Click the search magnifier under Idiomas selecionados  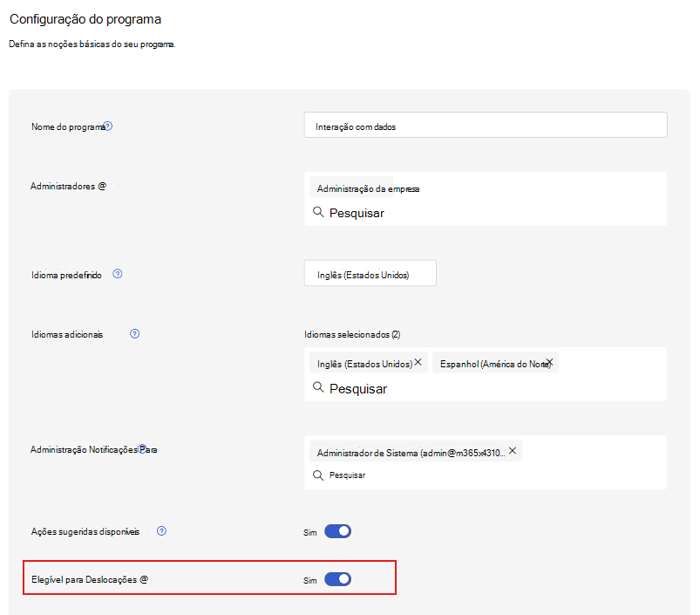click(x=318, y=388)
